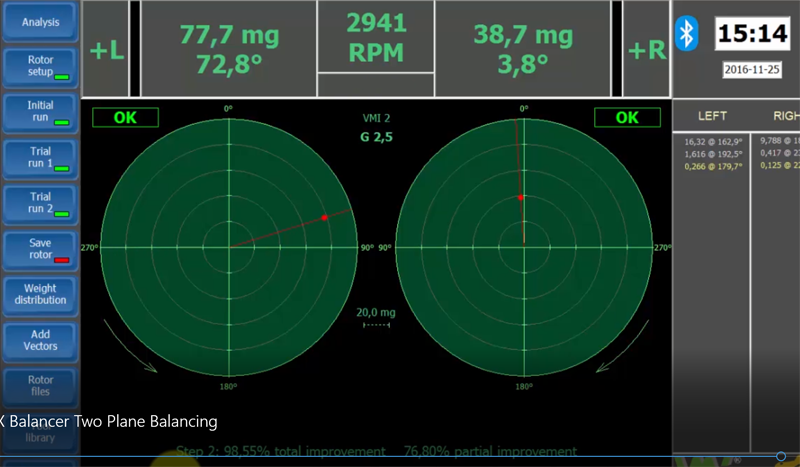Screen dimensions: 800x467
Task: Click the Bluetooth connection icon
Action: [686, 33]
